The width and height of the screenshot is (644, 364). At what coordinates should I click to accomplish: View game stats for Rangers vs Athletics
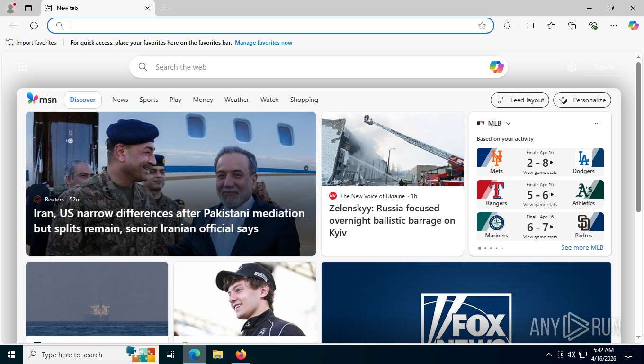coord(540,205)
